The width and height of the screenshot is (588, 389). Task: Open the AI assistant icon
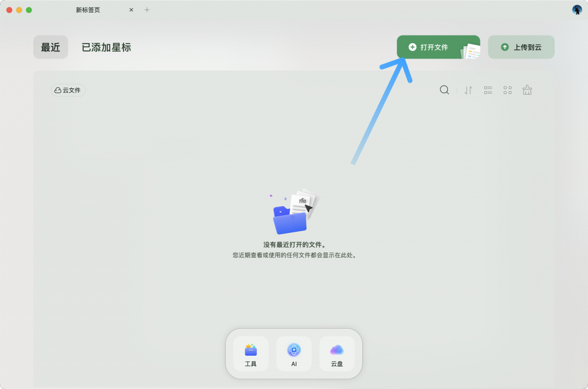pyautogui.click(x=294, y=354)
